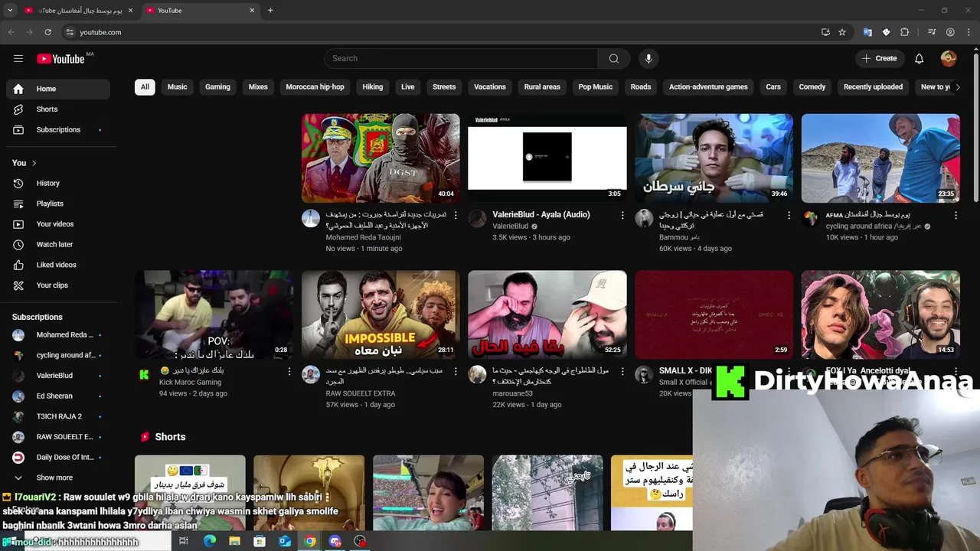Screen dimensions: 980x551
Task: Open the notifications bell
Action: tap(920, 58)
